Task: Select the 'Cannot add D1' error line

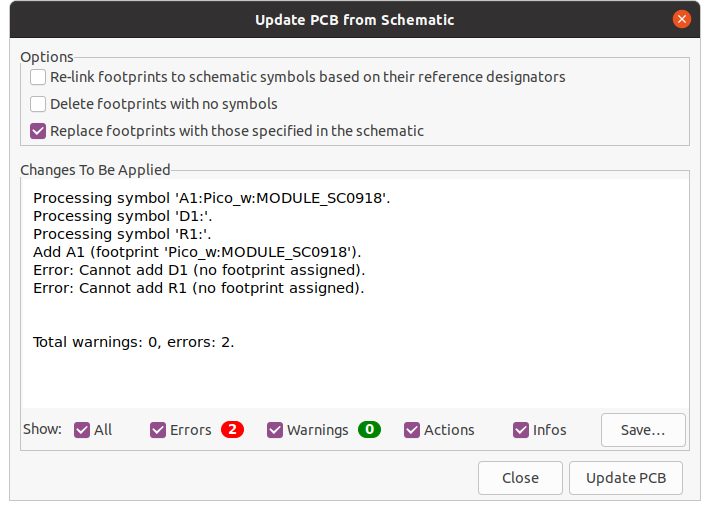Action: [x=198, y=270]
